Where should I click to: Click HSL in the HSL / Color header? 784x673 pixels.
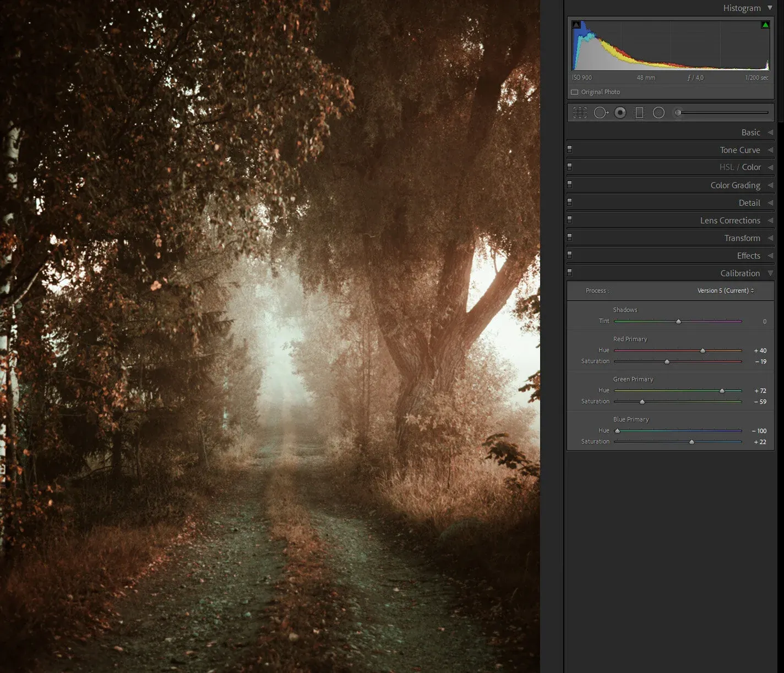click(x=726, y=167)
